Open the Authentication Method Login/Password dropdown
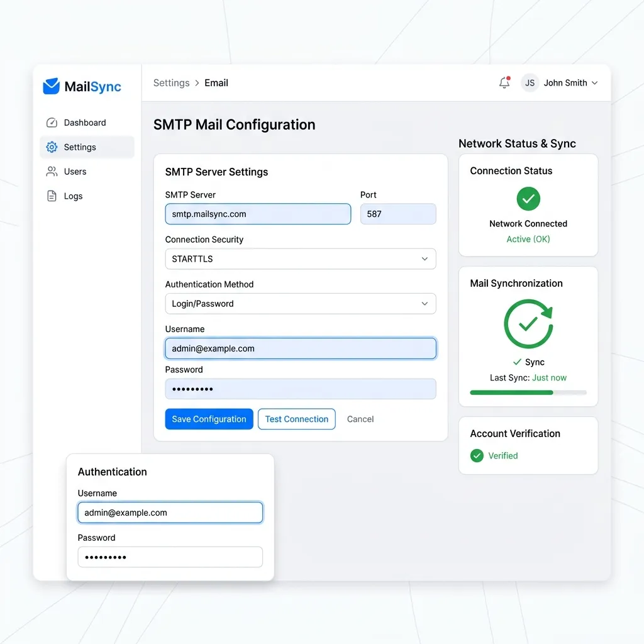644x644 pixels. pyautogui.click(x=300, y=304)
